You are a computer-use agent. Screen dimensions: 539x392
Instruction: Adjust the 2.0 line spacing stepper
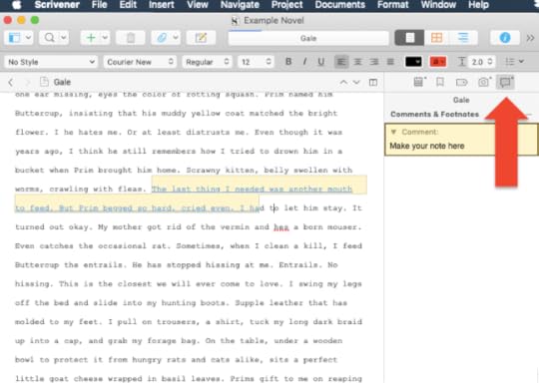coord(490,62)
